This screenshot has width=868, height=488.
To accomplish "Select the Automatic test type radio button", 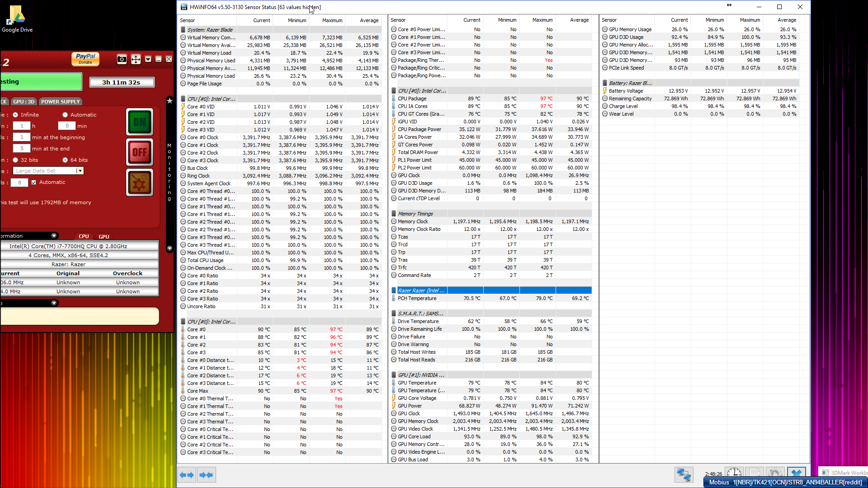I will 65,115.
